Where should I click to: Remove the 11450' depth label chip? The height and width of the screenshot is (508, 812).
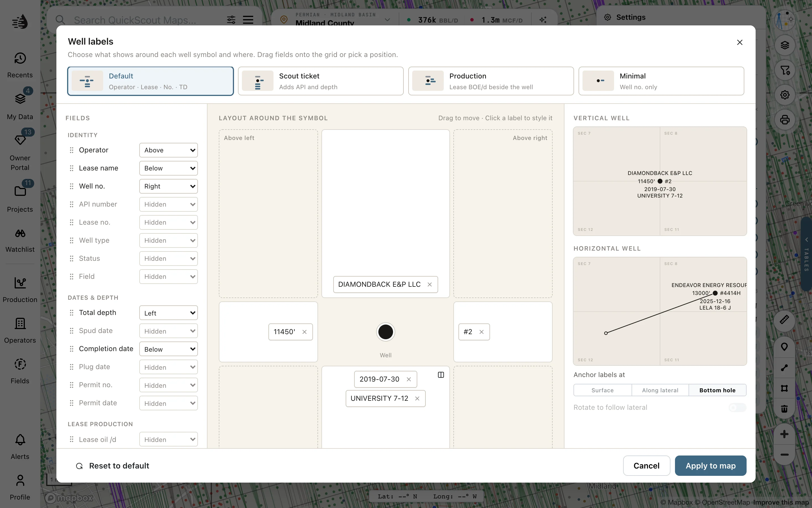(x=304, y=332)
